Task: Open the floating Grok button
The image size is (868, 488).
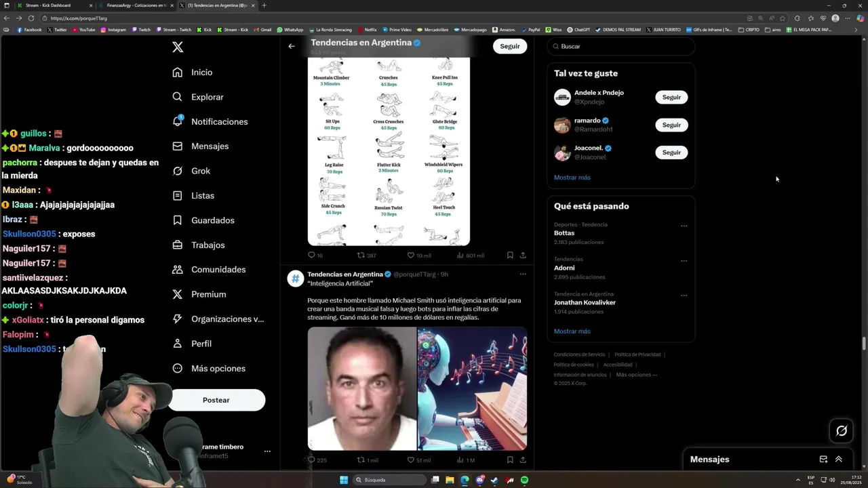Action: coord(842,430)
